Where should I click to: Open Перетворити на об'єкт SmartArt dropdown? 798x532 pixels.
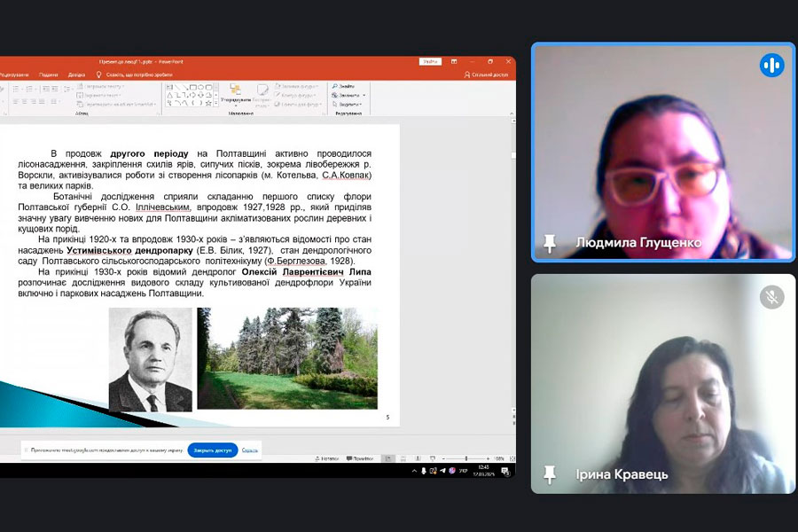116,105
